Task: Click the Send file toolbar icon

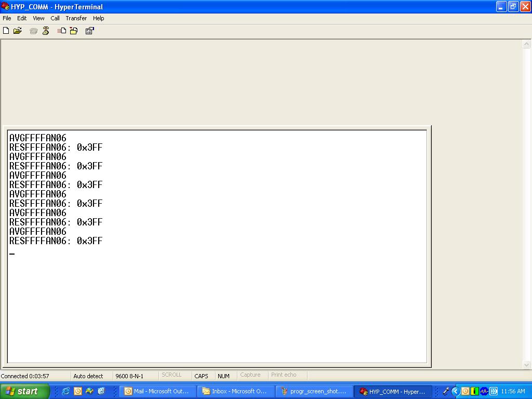Action: 62,31
